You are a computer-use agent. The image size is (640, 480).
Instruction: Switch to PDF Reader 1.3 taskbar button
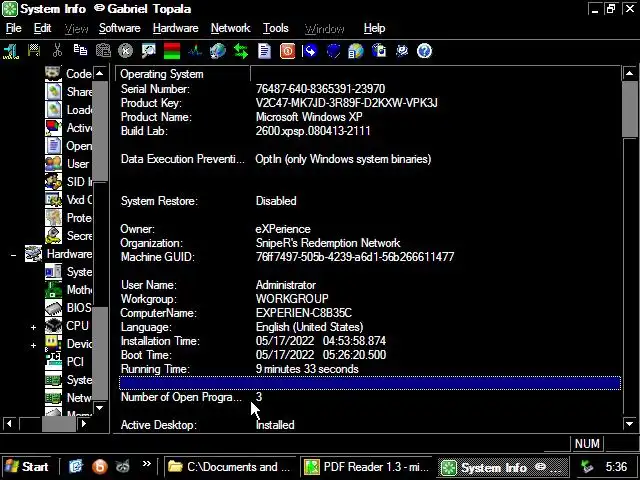click(367, 467)
